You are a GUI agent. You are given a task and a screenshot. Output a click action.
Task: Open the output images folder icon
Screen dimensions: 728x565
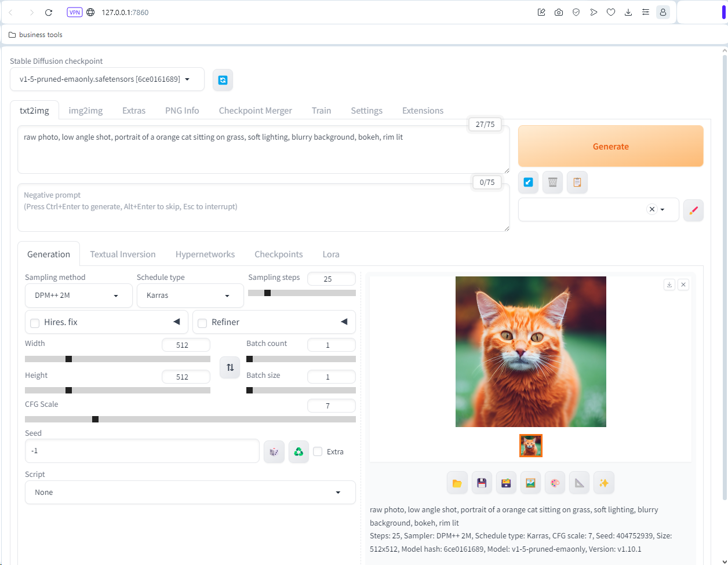tap(457, 483)
